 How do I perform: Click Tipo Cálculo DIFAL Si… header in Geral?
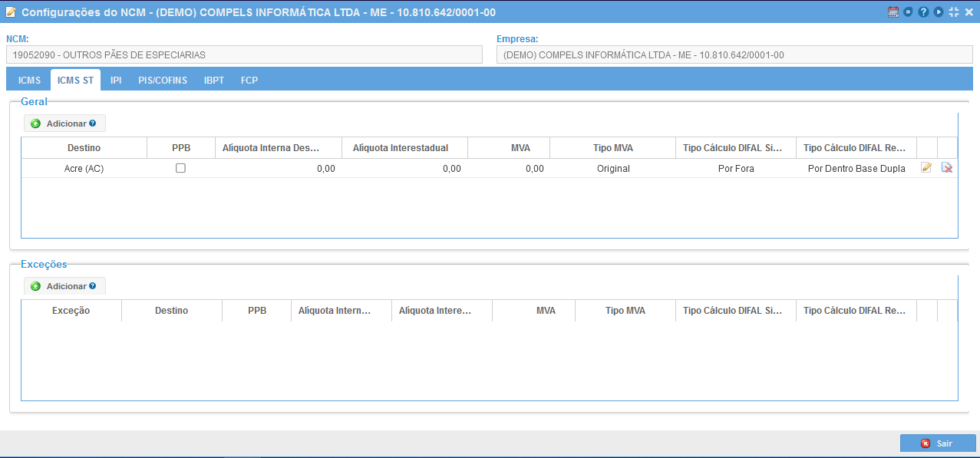737,148
